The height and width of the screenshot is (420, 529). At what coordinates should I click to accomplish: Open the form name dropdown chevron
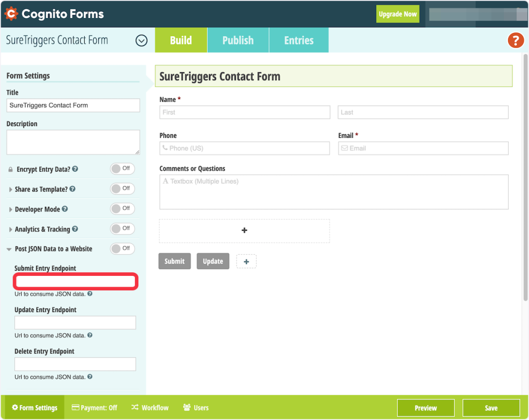[142, 40]
